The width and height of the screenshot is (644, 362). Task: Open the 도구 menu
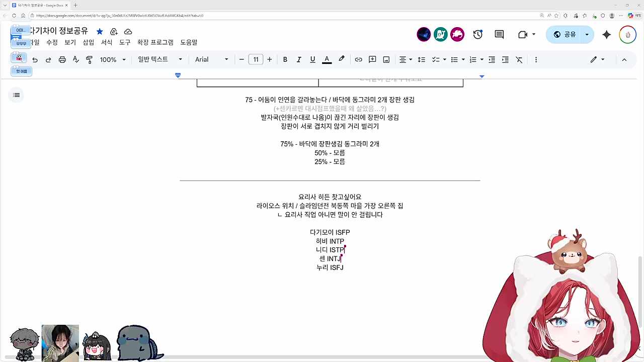click(x=125, y=42)
